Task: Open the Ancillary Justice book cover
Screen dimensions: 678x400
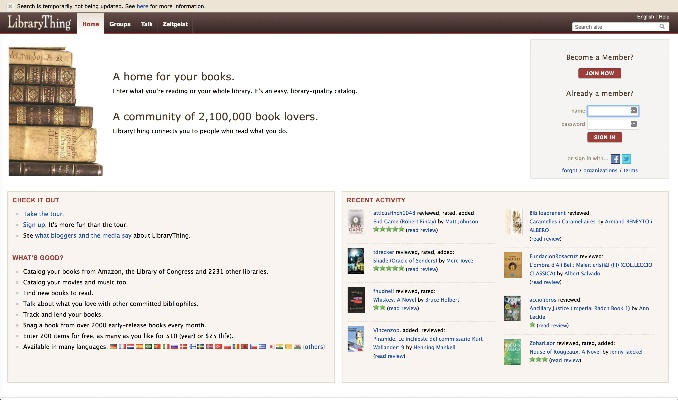Action: pyautogui.click(x=513, y=309)
